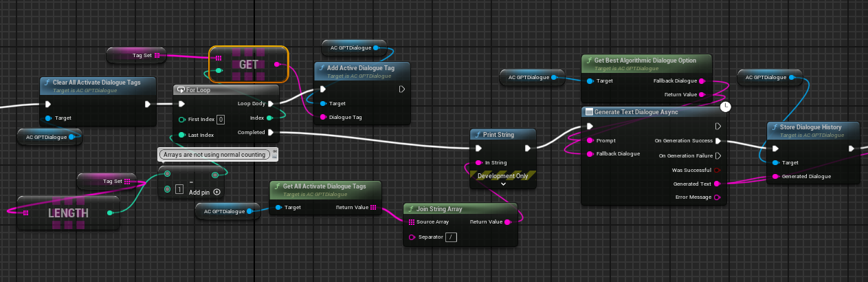Click the subtract node value field containing 1
Screen dimensions: 868x282
pos(179,189)
